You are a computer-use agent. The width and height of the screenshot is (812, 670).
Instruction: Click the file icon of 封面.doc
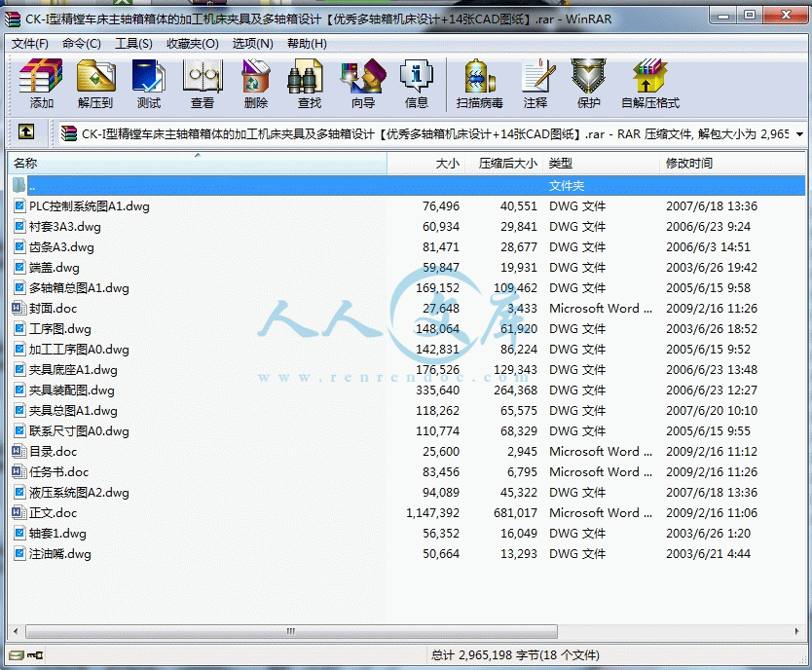point(19,308)
